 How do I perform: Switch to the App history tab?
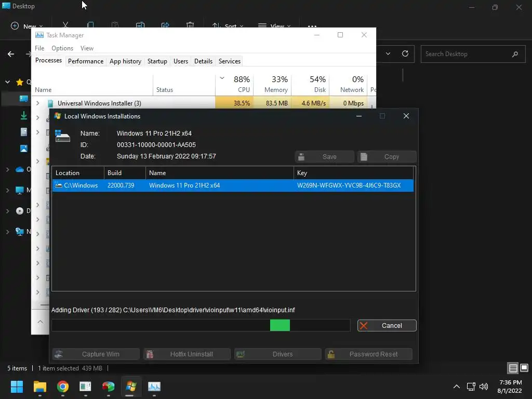(125, 61)
